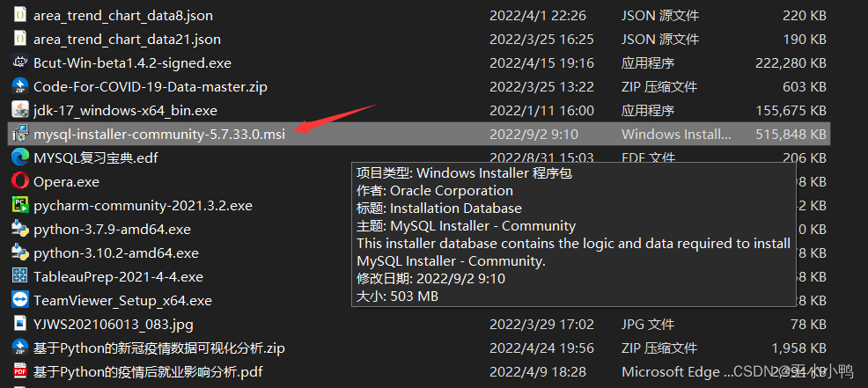Click the size 1,958 KB
This screenshot has height=388, width=868.
(x=798, y=348)
